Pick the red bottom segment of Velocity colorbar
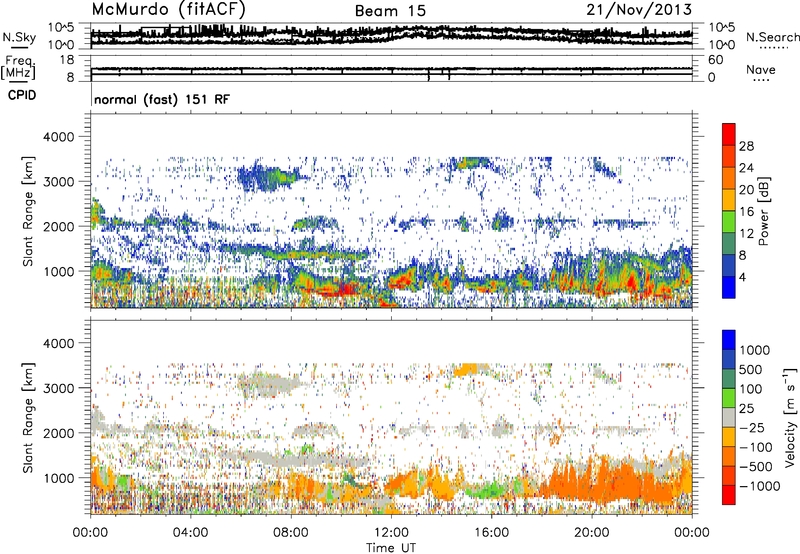Viewport: 800px width, 554px height. click(x=729, y=495)
